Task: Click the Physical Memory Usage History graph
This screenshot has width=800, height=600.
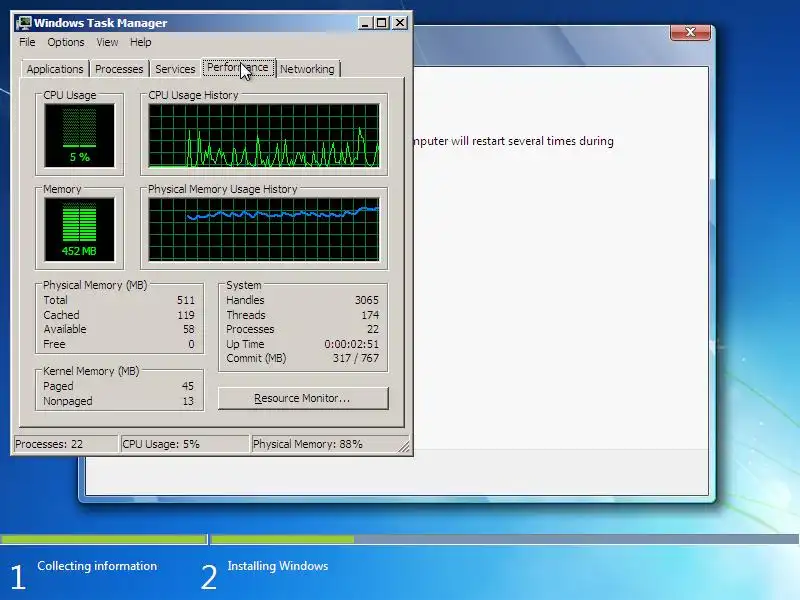Action: tap(264, 230)
